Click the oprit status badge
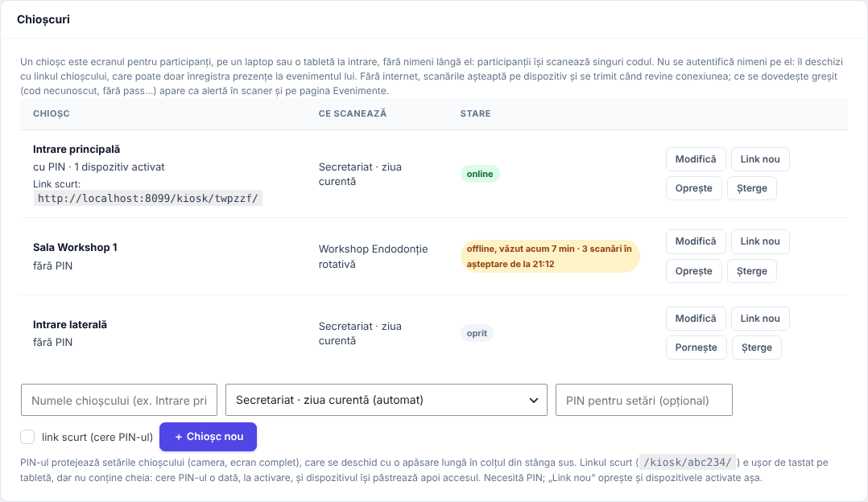The image size is (868, 502). pos(477,333)
